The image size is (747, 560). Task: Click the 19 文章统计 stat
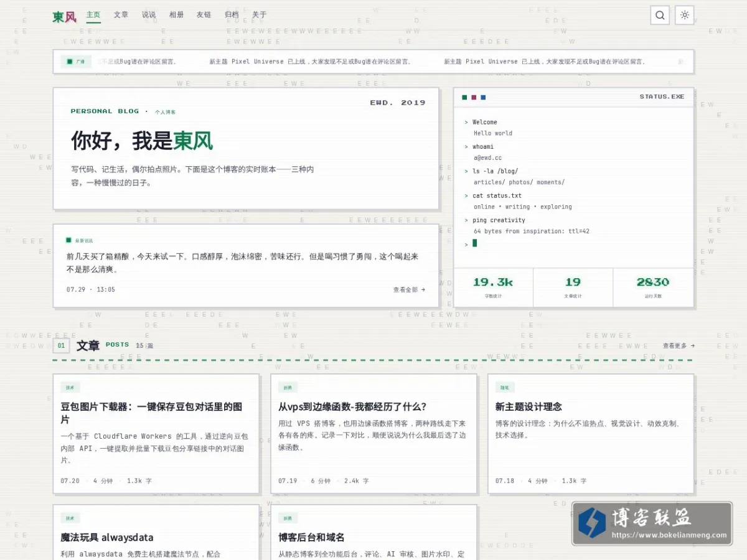coord(573,287)
